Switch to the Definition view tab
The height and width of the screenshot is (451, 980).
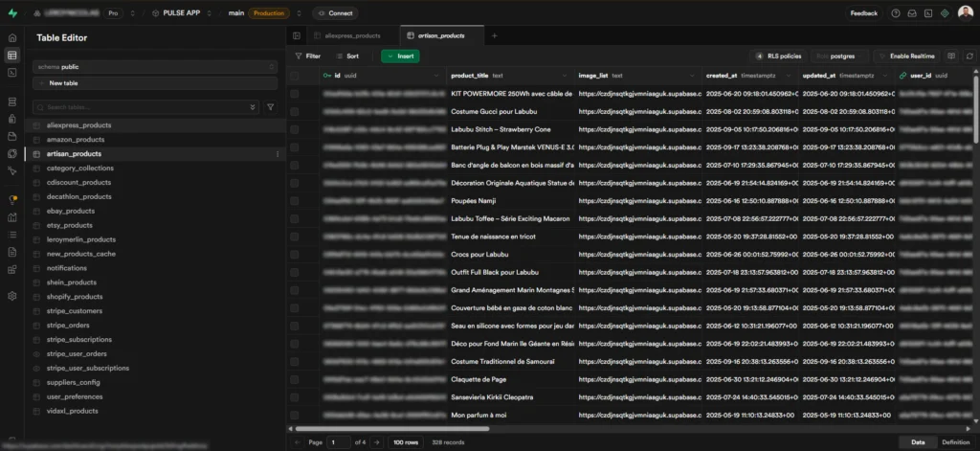coord(956,442)
